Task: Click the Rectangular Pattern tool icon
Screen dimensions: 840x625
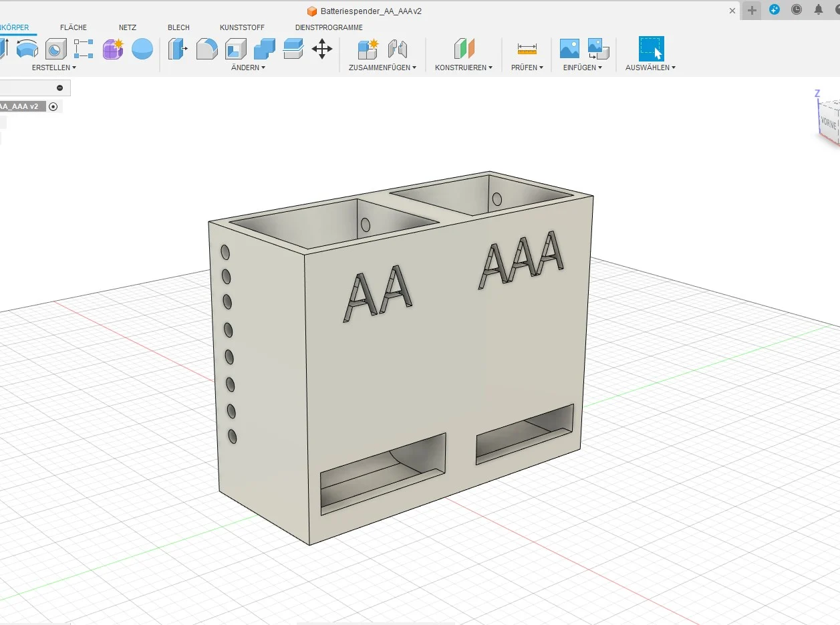Action: pyautogui.click(x=84, y=49)
